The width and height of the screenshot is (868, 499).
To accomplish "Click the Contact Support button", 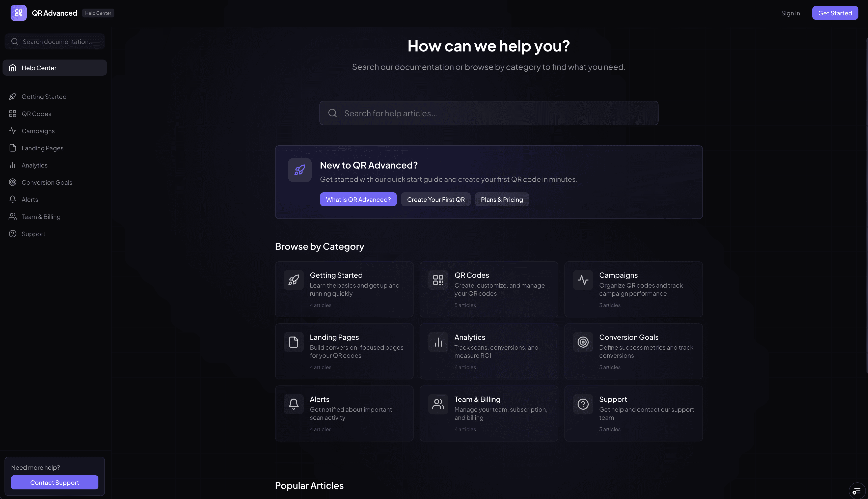I will tap(55, 483).
